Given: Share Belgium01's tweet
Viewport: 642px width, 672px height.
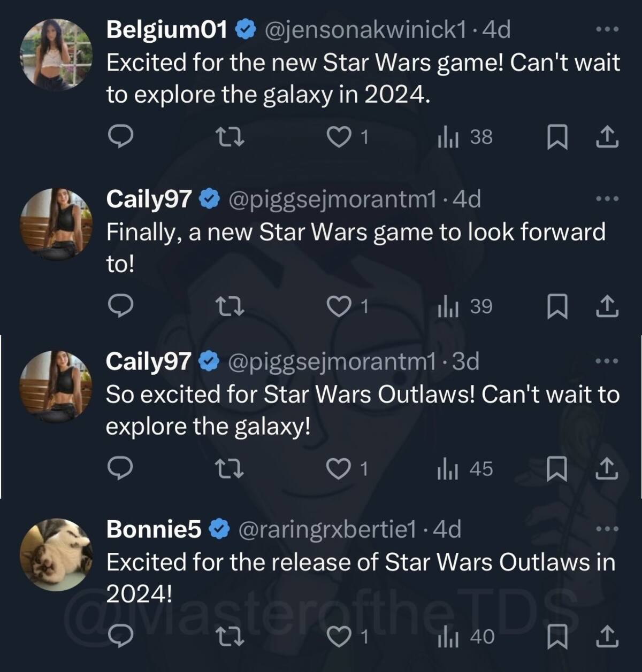Looking at the screenshot, I should pos(607,137).
